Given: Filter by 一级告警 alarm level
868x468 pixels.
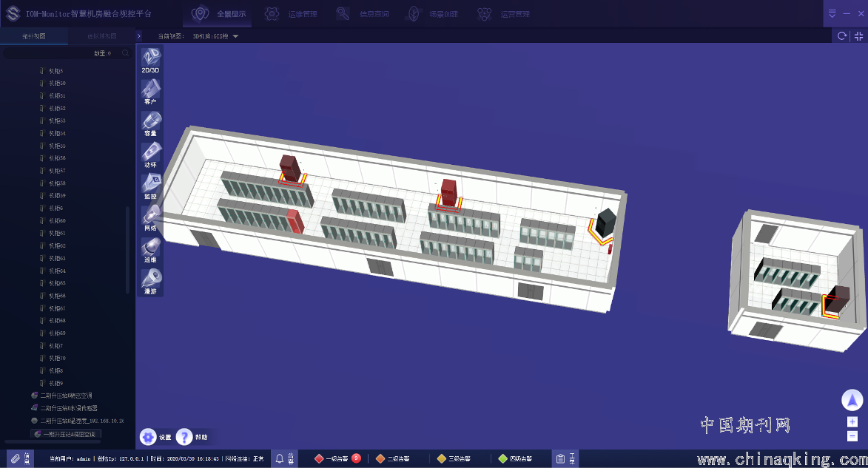Looking at the screenshot, I should tap(331, 458).
